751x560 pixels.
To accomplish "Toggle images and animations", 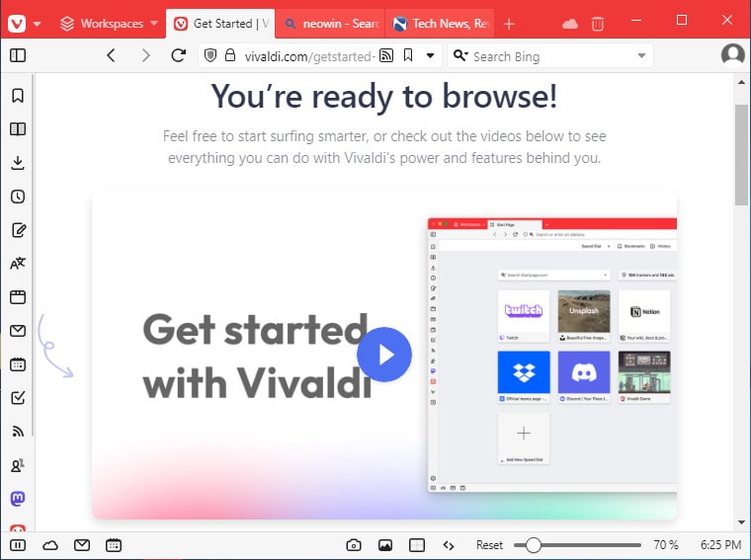I will coord(385,545).
